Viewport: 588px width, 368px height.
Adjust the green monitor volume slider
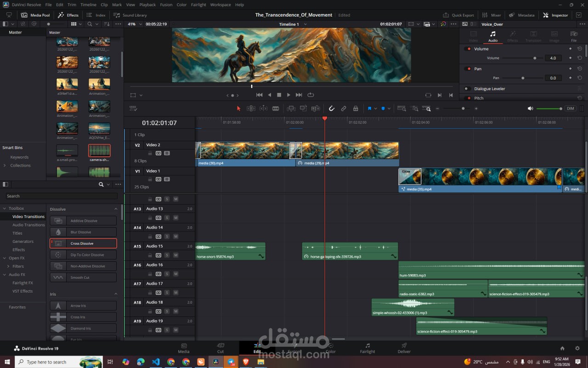(x=549, y=109)
